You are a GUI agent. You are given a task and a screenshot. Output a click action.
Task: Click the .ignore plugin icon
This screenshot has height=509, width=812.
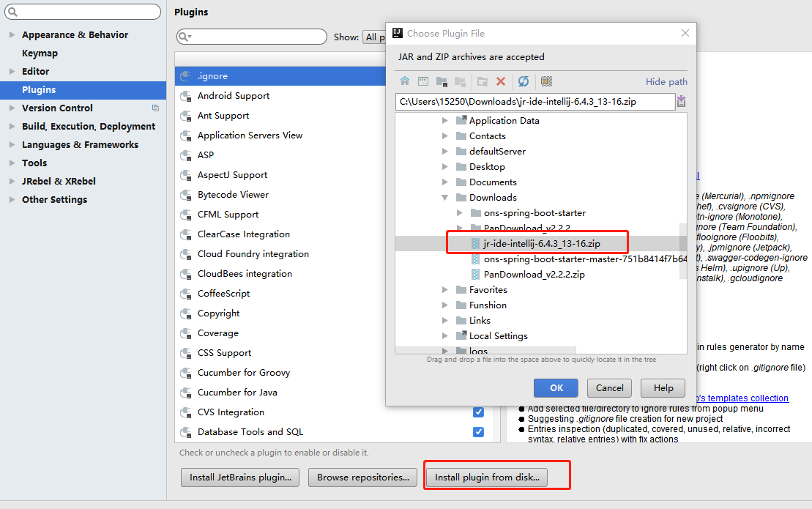185,76
